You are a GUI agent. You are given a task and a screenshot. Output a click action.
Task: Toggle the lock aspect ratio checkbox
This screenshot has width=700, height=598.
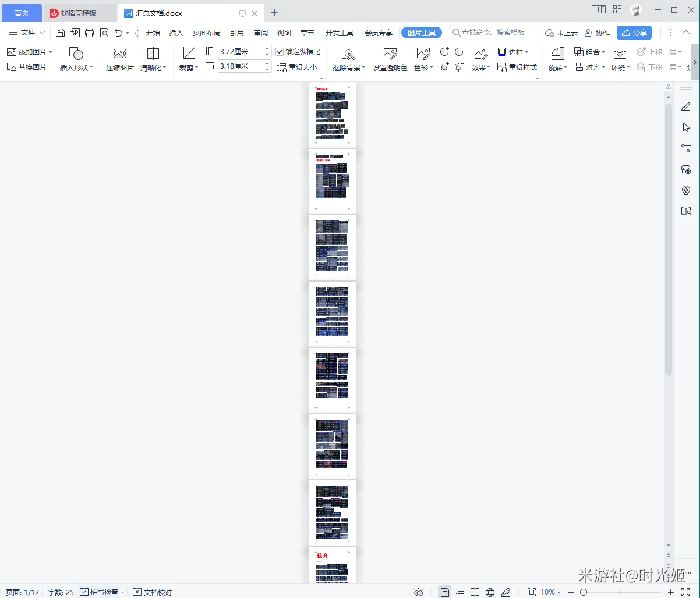[x=280, y=51]
